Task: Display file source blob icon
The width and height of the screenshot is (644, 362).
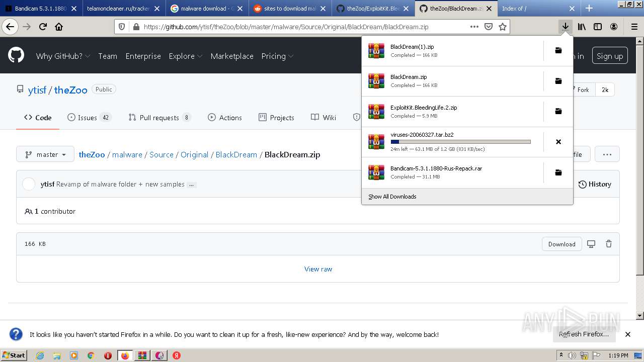Action: pyautogui.click(x=591, y=244)
